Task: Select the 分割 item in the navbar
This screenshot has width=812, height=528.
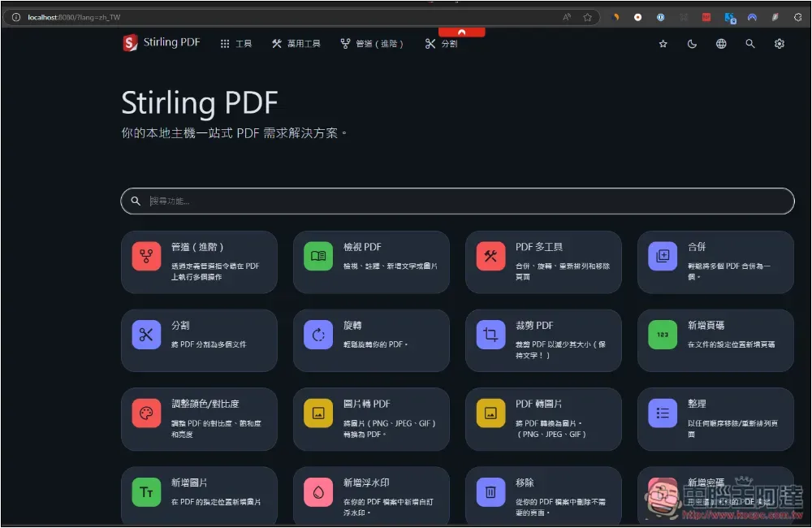Action: point(441,44)
